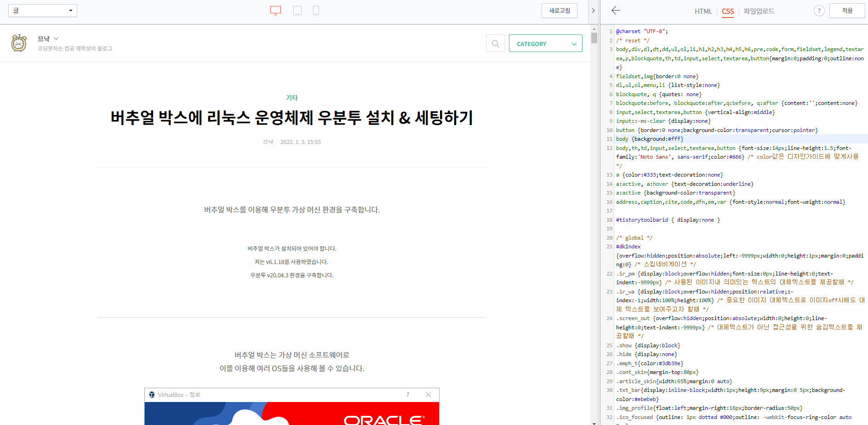
Task: Click 'dl,ul,ol,menu,li {list-style:none}' line
Action: (668, 85)
